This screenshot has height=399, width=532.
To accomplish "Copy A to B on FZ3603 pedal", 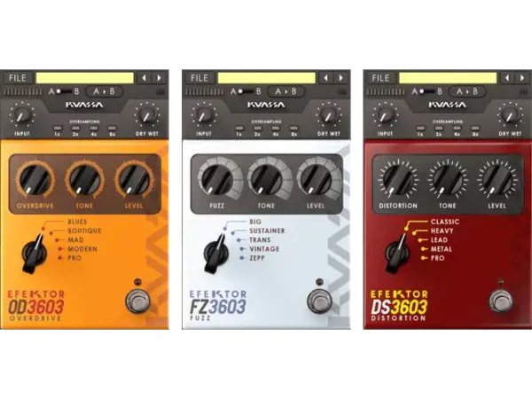I will tap(286, 91).
